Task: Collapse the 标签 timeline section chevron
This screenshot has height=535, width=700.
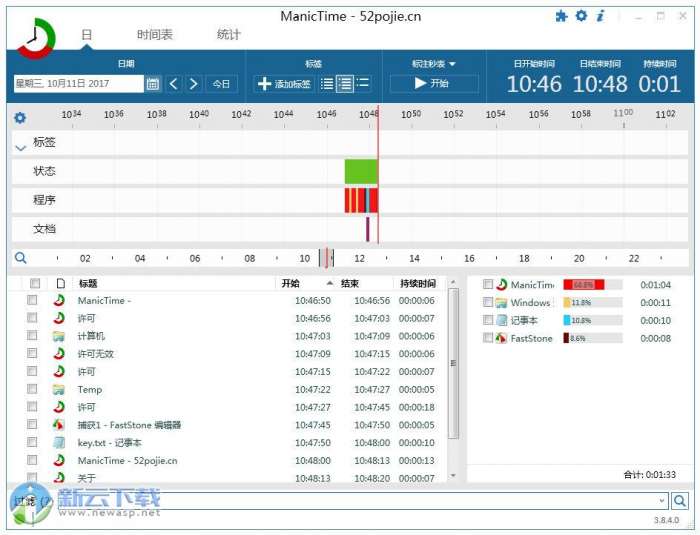Action: click(21, 148)
